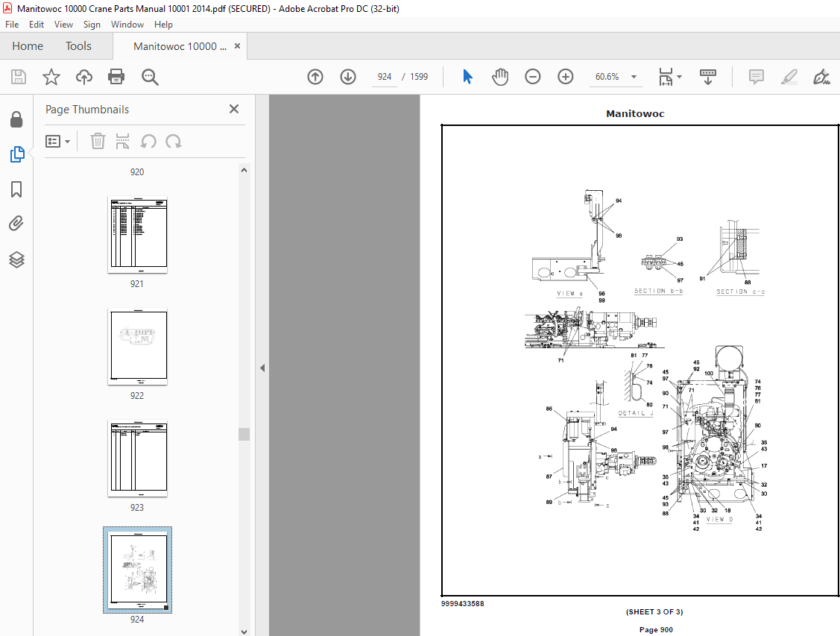Select the Manitowoc 10000 document tab
This screenshot has height=636, width=840.
click(x=180, y=47)
